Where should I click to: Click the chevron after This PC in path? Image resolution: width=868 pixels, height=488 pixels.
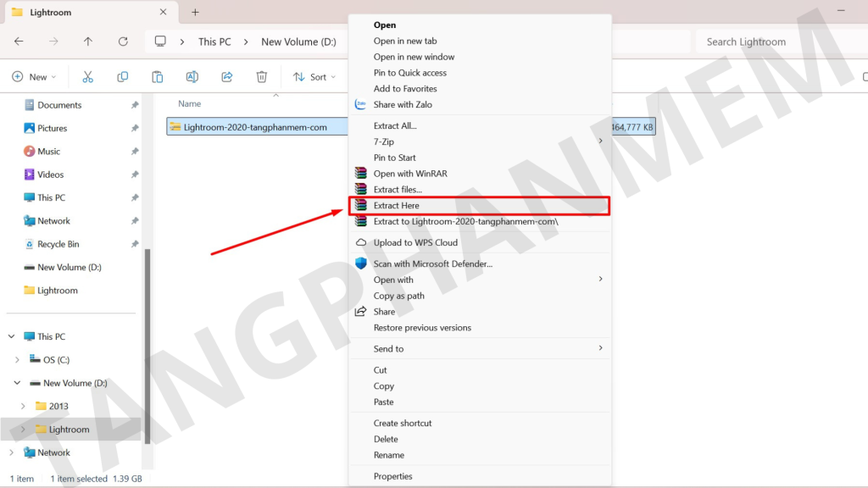(x=246, y=42)
